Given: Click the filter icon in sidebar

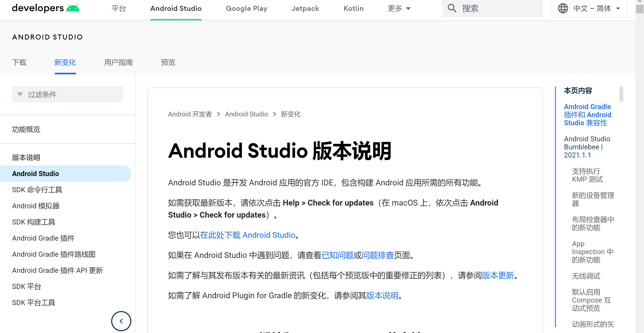Looking at the screenshot, I should 20,94.
